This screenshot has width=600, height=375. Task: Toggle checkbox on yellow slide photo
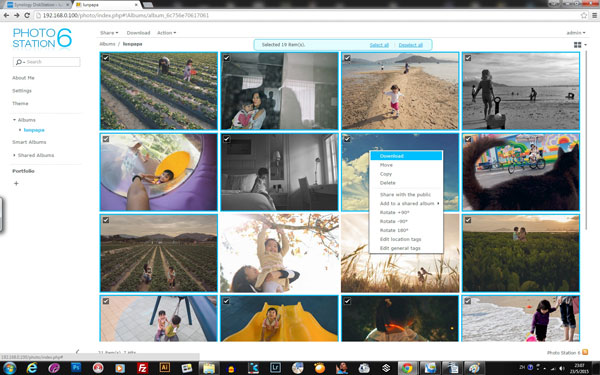[227, 301]
